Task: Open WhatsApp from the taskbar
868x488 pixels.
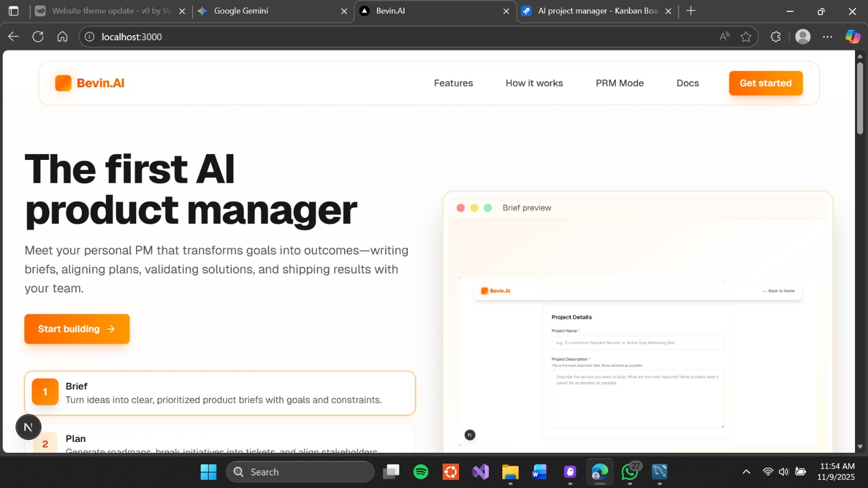Action: tap(630, 472)
